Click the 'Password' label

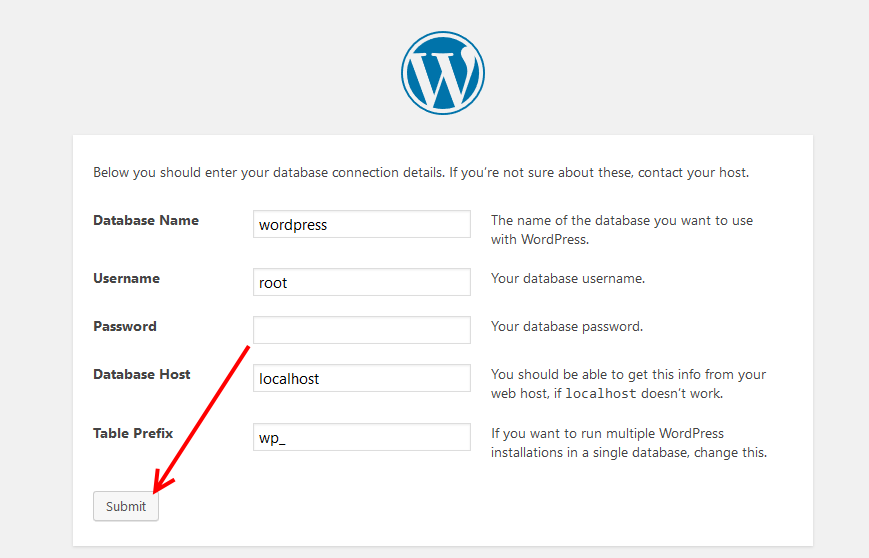pyautogui.click(x=125, y=326)
